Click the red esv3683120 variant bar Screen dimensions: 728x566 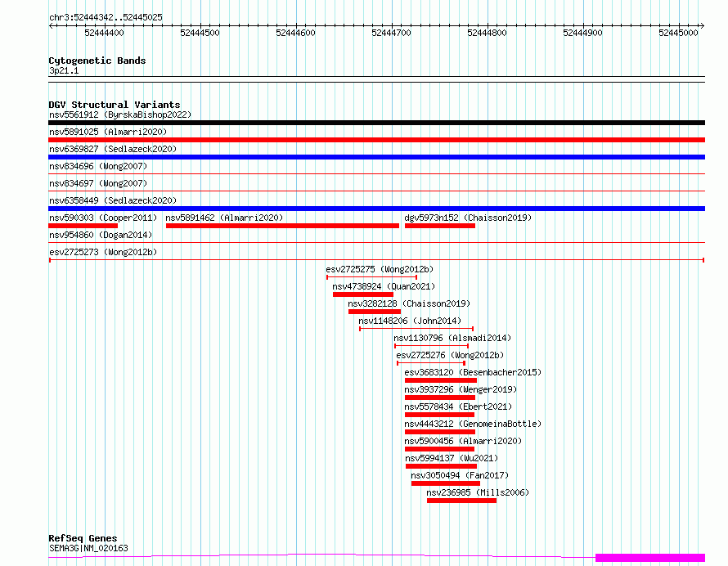[x=441, y=380]
